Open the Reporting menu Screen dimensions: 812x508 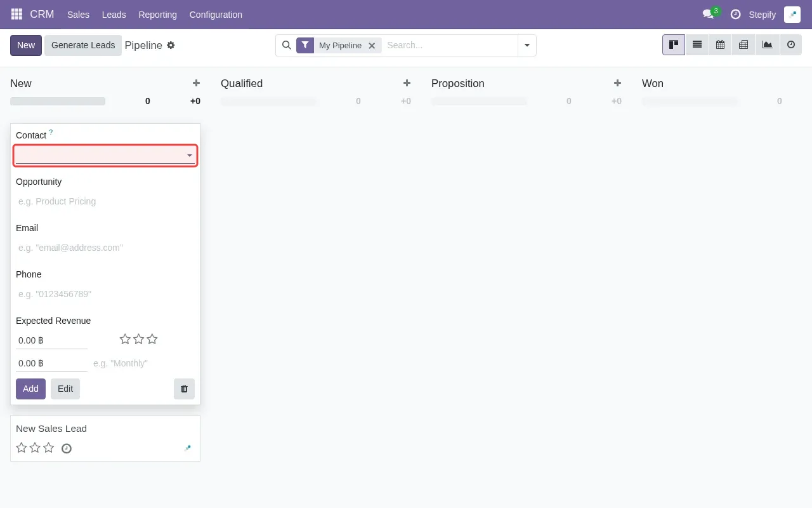[x=157, y=14]
